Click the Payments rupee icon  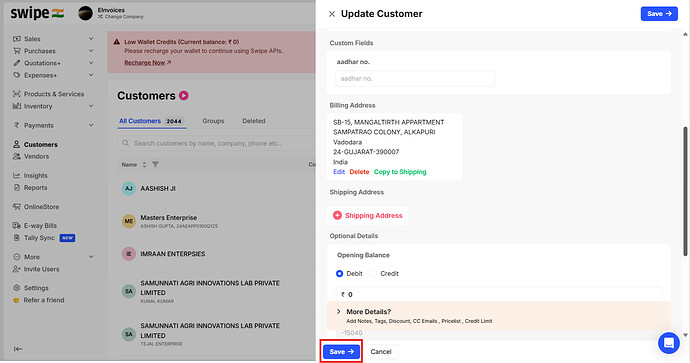click(x=17, y=125)
